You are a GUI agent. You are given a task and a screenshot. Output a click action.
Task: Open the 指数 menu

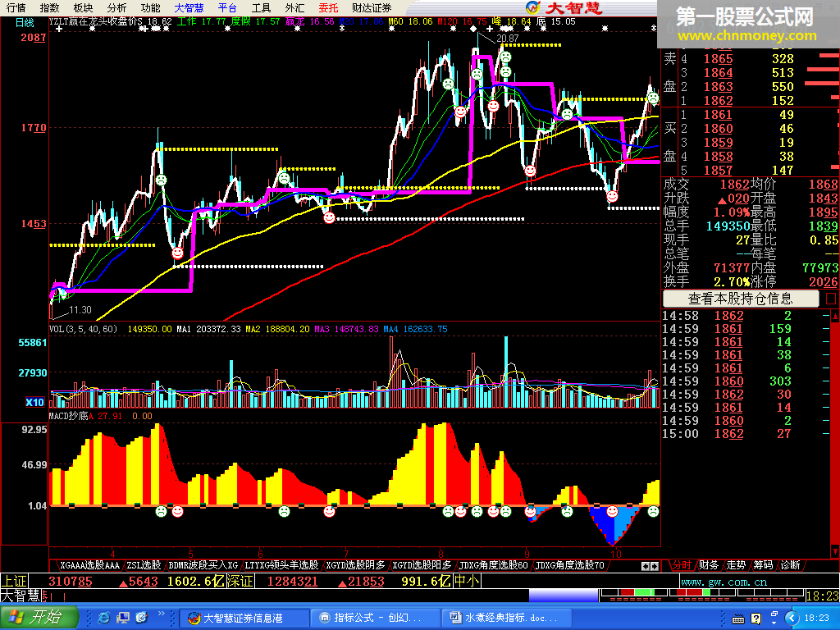click(x=49, y=7)
